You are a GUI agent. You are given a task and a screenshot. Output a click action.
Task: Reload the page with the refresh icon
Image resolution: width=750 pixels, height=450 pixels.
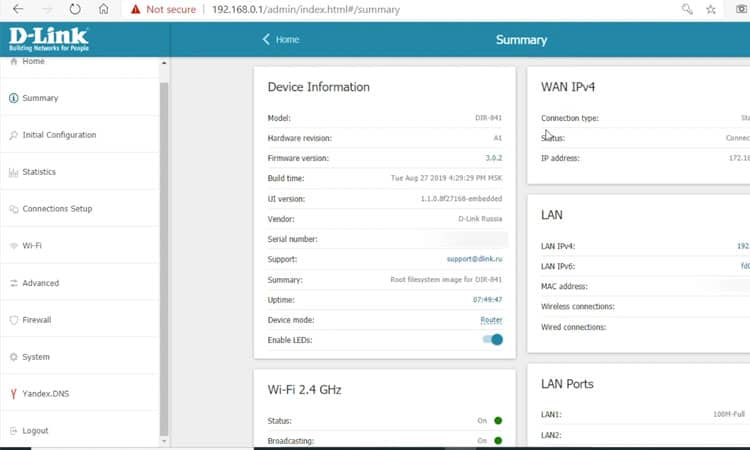point(75,9)
